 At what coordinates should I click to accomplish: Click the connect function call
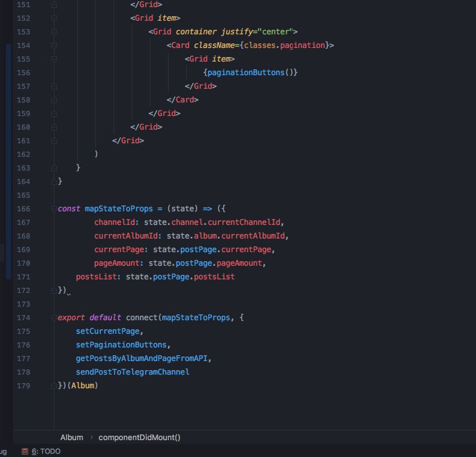point(142,318)
